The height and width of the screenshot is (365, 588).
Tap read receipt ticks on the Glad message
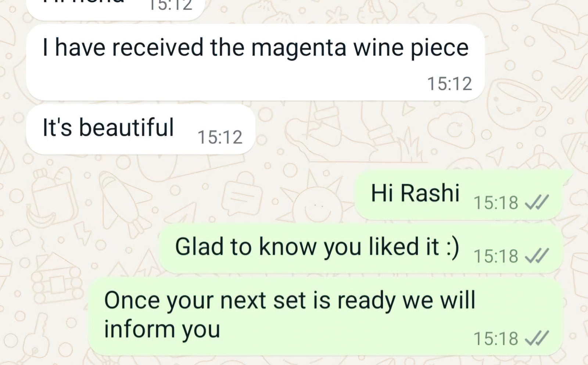(x=537, y=256)
